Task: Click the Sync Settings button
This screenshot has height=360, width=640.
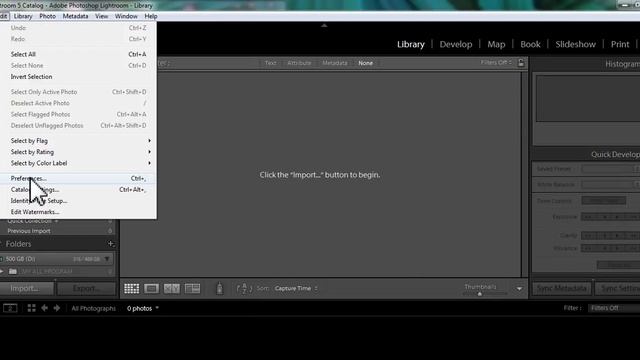Action: (x=617, y=289)
